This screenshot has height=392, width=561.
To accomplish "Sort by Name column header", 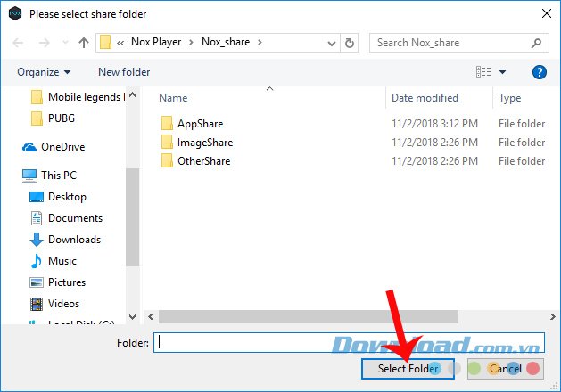I will coord(173,98).
